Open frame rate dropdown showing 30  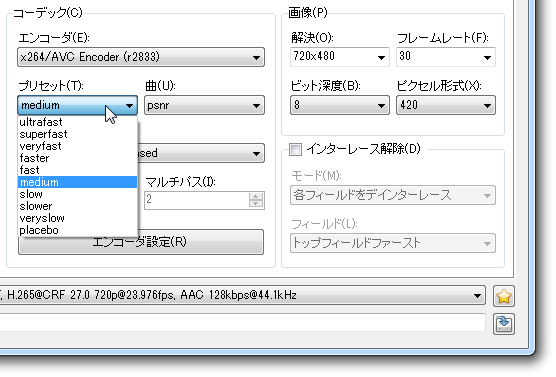[x=446, y=57]
